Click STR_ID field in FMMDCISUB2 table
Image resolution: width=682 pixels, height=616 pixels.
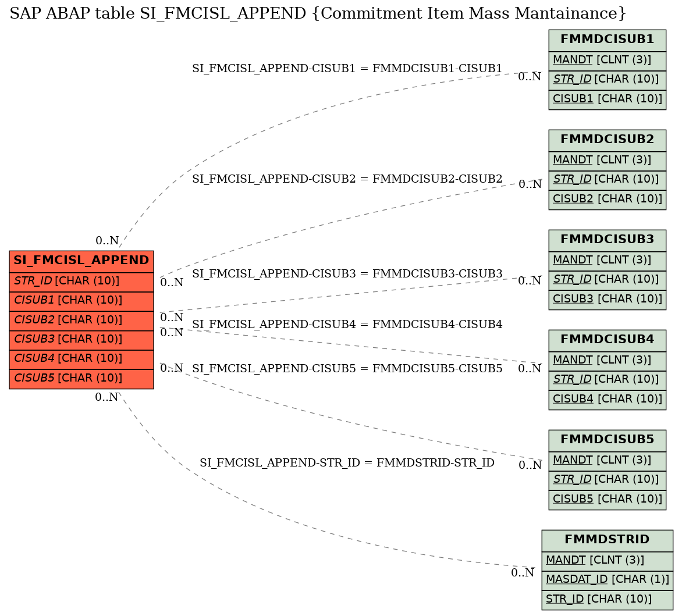point(607,180)
